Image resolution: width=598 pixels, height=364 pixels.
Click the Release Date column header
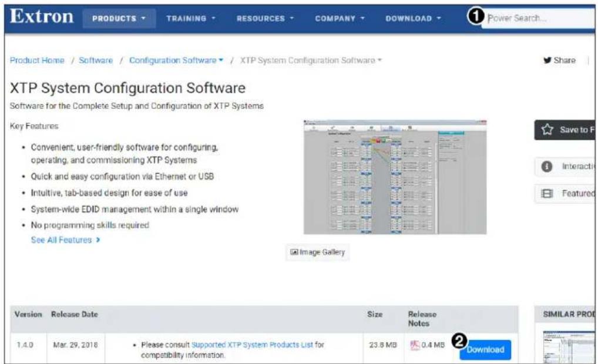coord(75,315)
